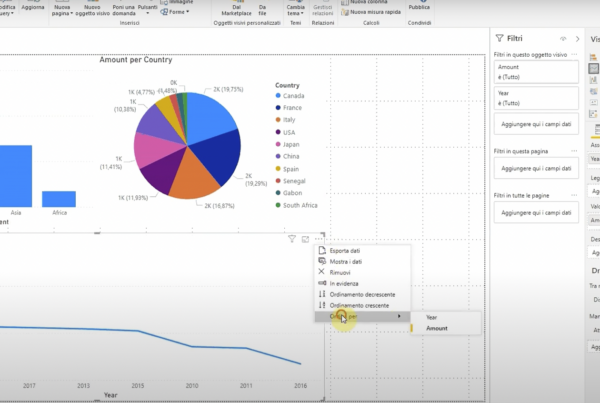Click Nuova misura rapida icon
The height and width of the screenshot is (403, 600).
click(x=345, y=12)
